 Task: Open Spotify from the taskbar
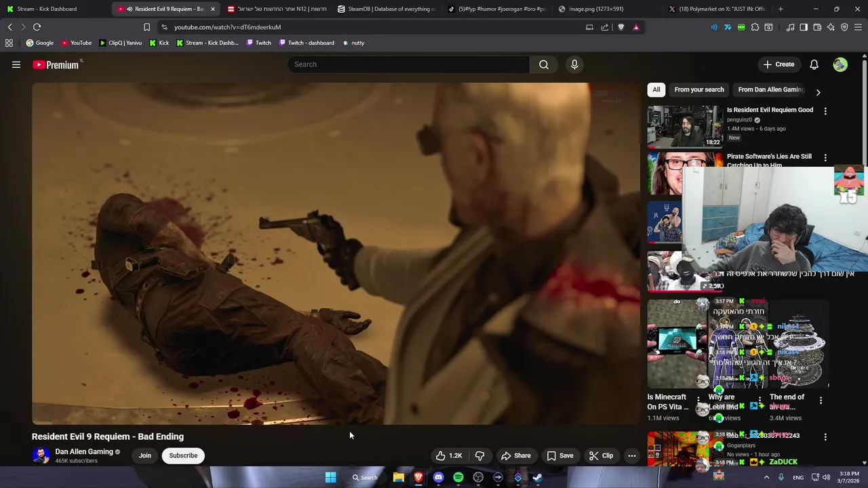click(458, 477)
